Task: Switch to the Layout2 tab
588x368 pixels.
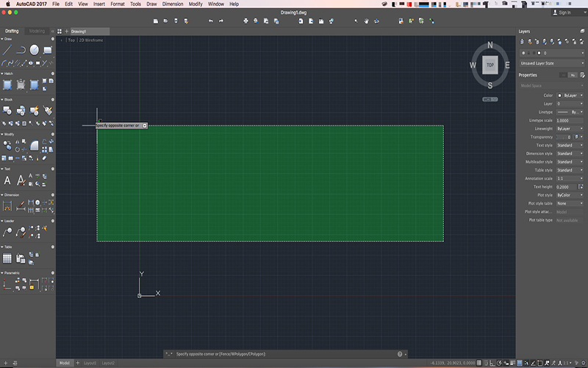Action: [108, 363]
